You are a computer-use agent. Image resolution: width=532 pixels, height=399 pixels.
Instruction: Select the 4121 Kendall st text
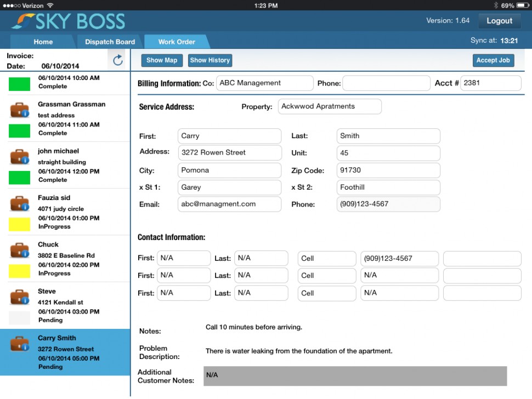[x=60, y=303]
